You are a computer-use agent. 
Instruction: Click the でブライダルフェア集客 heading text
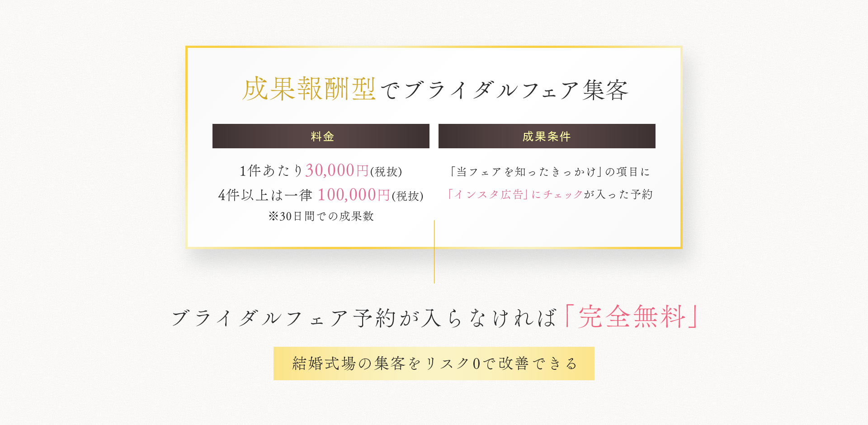pyautogui.click(x=504, y=90)
